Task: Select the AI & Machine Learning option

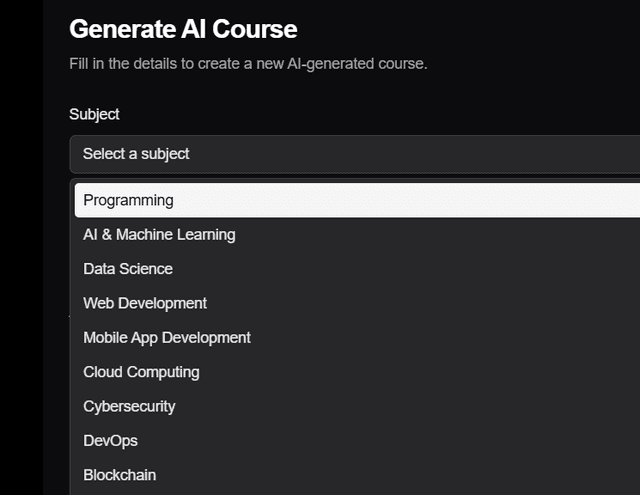Action: [357, 235]
